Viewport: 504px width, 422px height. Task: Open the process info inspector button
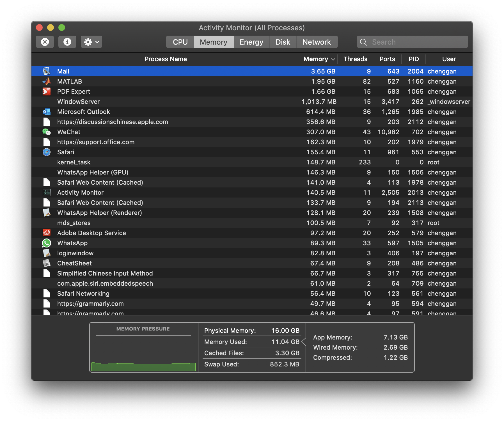(67, 42)
